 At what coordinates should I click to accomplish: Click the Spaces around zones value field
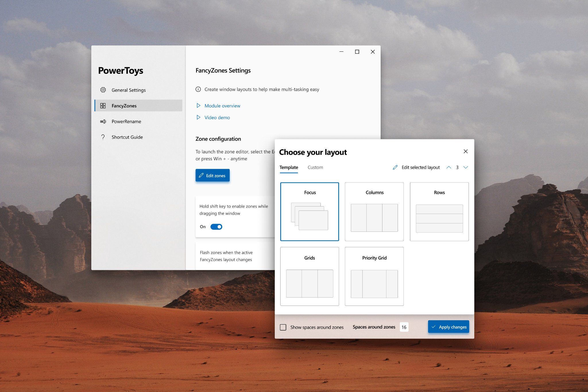tap(404, 327)
